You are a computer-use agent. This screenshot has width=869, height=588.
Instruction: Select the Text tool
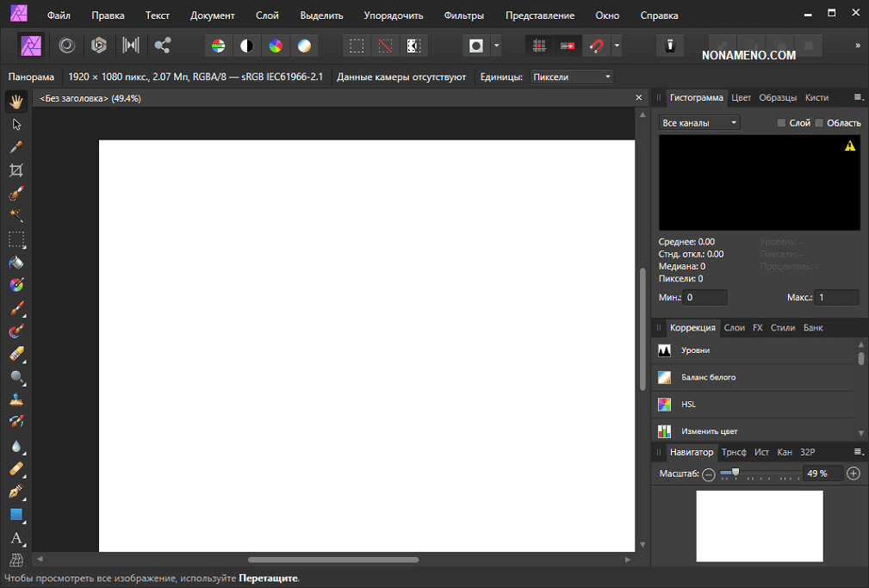pyautogui.click(x=16, y=538)
